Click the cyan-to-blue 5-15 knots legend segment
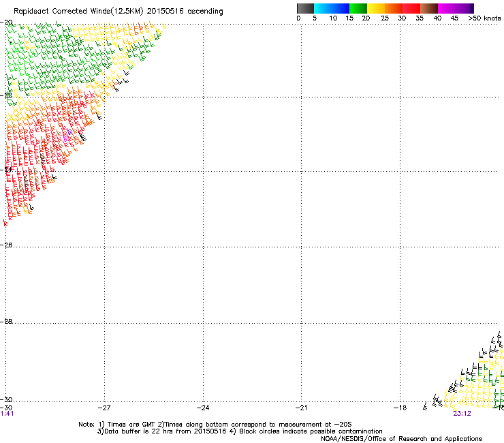 pyautogui.click(x=332, y=8)
